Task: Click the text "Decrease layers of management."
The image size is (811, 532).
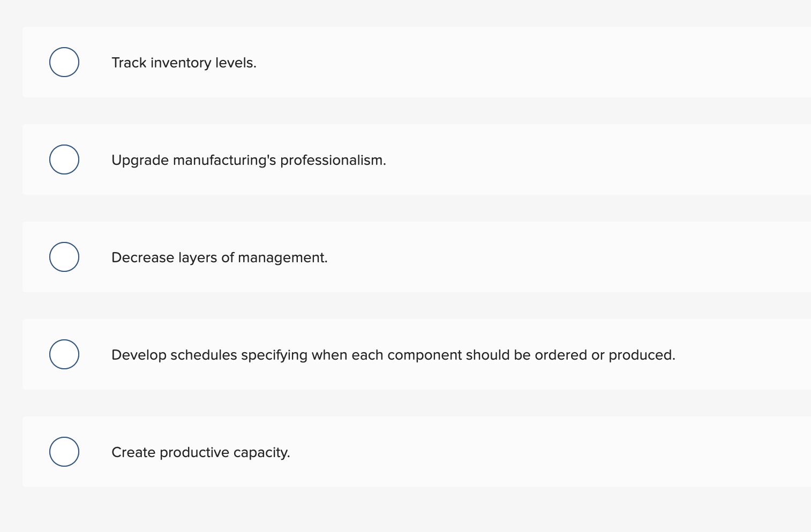Action: pos(219,257)
